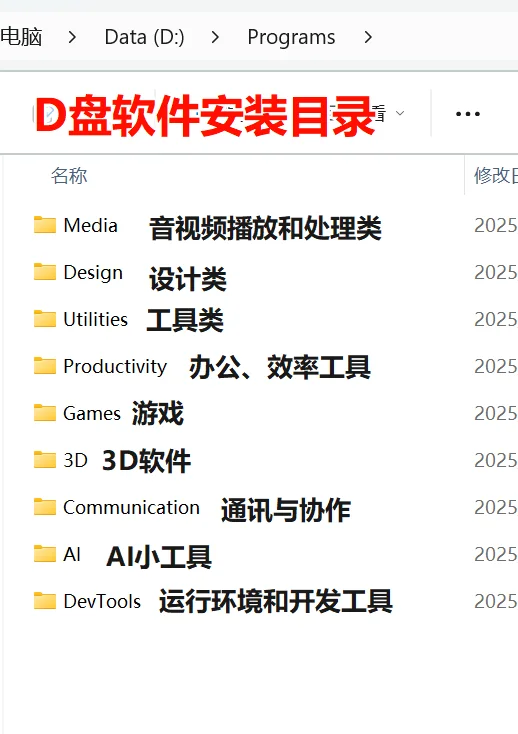Expand chevron after Programs in address bar
The width and height of the screenshot is (518, 734).
click(368, 37)
